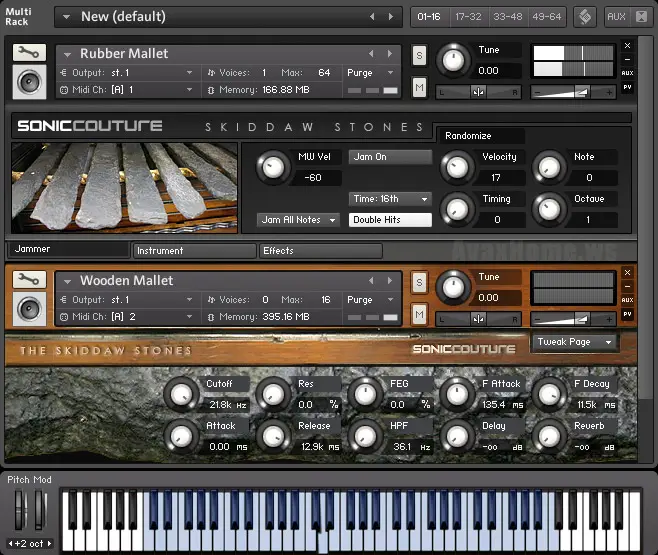
Task: Open the Time: 16th dropdown
Action: [390, 199]
